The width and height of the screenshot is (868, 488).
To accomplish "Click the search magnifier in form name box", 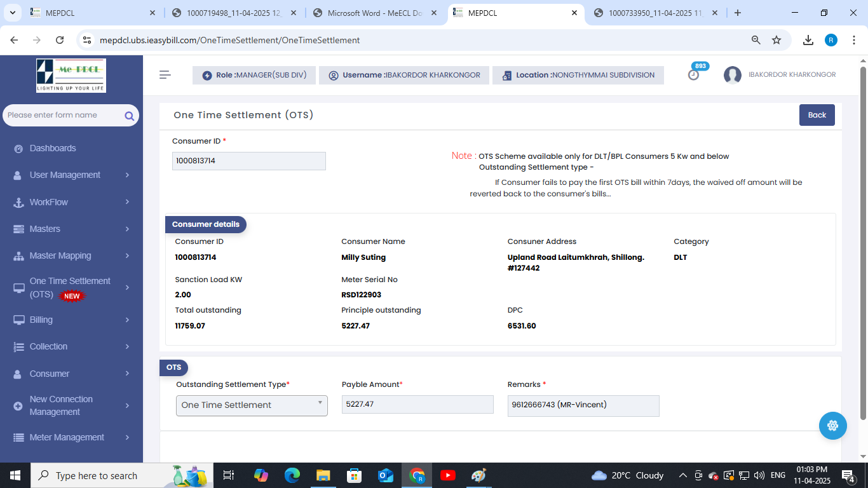I will point(129,116).
